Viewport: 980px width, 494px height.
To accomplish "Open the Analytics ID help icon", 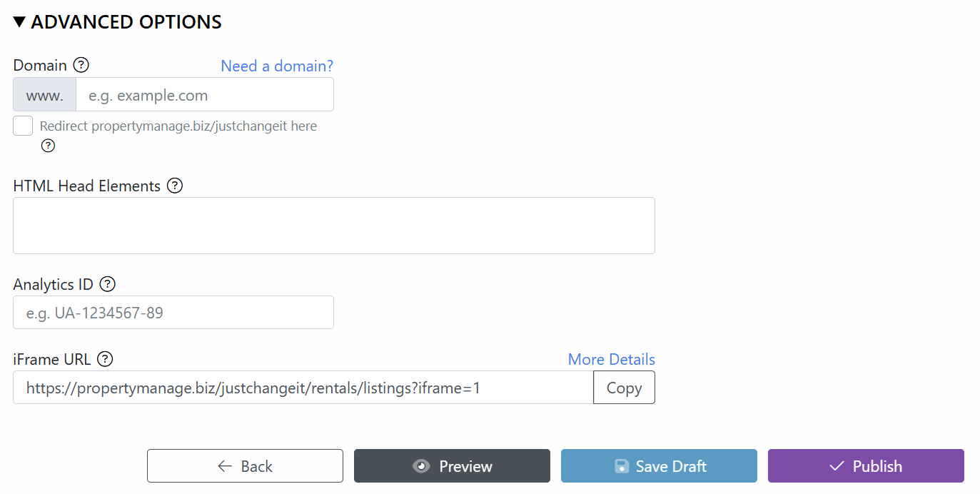I will tap(107, 284).
